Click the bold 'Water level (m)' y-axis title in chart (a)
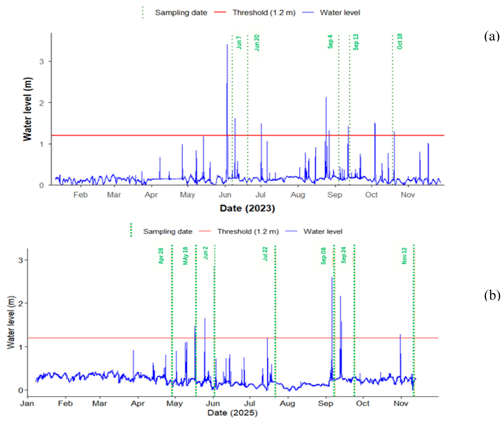 pos(27,109)
